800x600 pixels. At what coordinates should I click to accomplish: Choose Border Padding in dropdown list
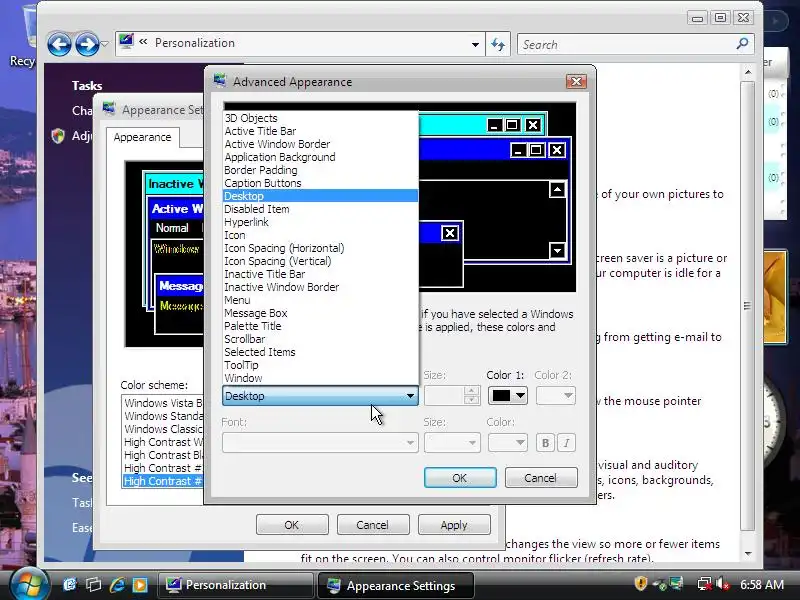tap(320, 170)
